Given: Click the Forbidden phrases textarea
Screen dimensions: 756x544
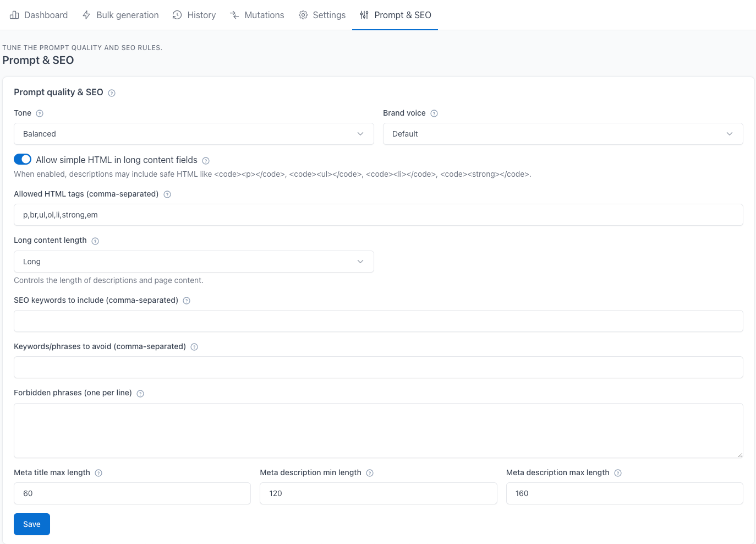Looking at the screenshot, I should [379, 431].
